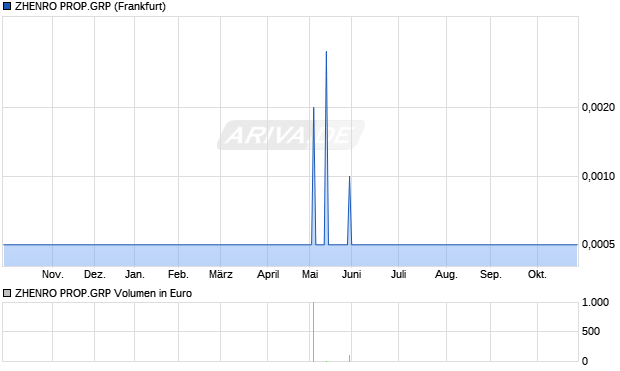The width and height of the screenshot is (620, 371).
Task: Click the 'April' month axis label
Action: click(268, 274)
